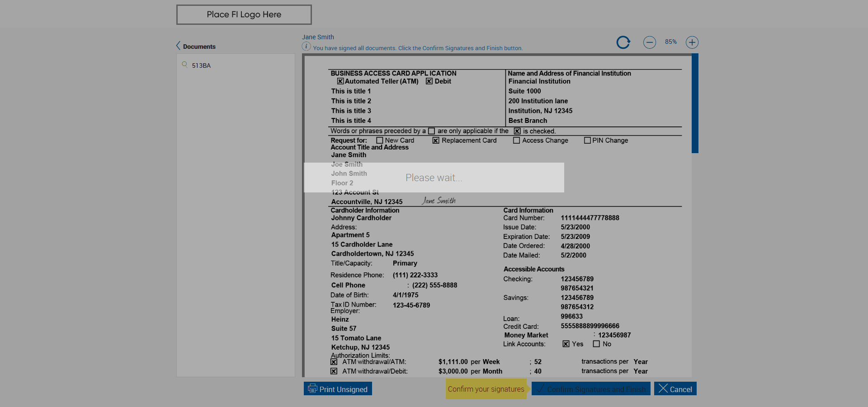The image size is (868, 407).
Task: Click the magnifier icon next to 513BA
Action: click(x=184, y=65)
